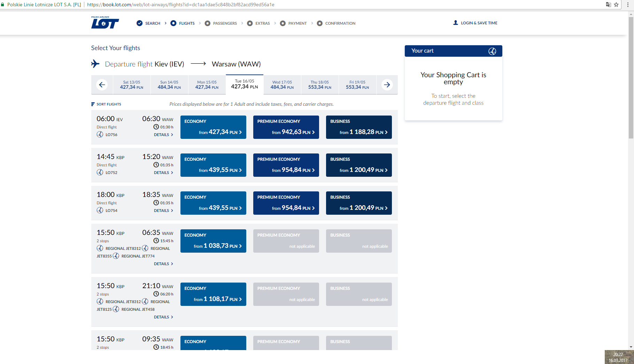Image resolution: width=634 pixels, height=364 pixels.
Task: Click the scrollbar down arrow
Action: [x=631, y=347]
